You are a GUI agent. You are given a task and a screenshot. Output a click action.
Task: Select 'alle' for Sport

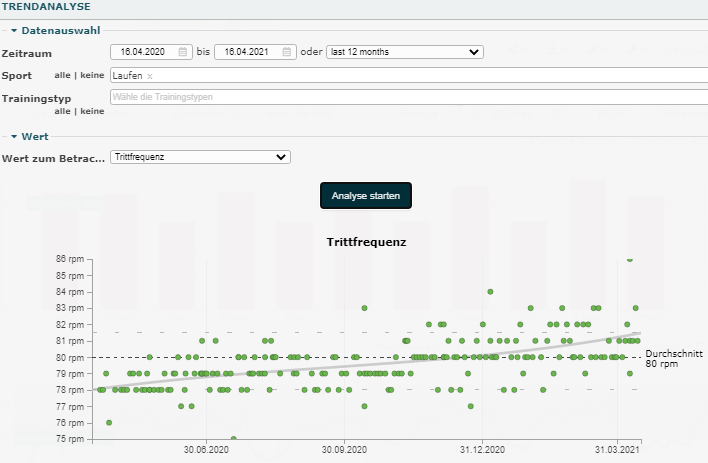tap(62, 75)
